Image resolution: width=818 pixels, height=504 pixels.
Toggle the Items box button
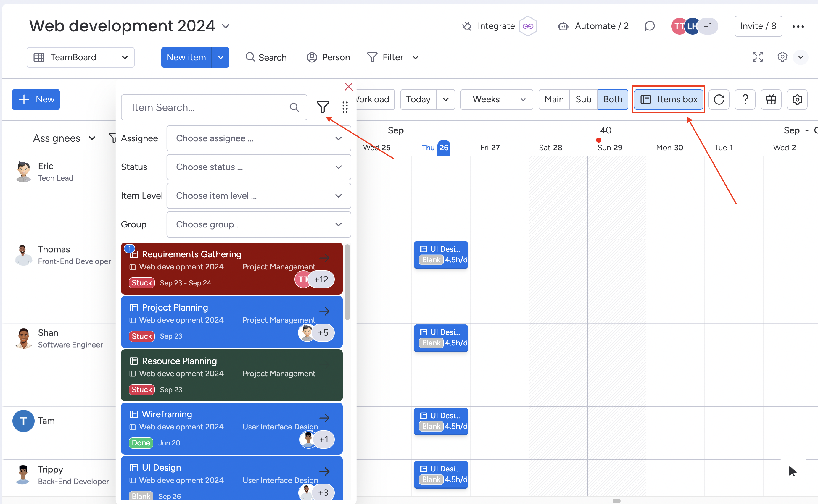[668, 99]
